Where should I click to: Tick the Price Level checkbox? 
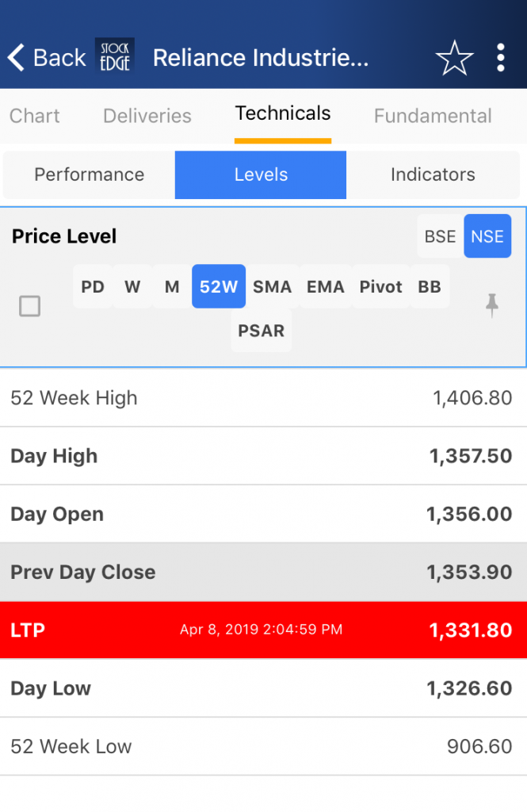point(29,306)
